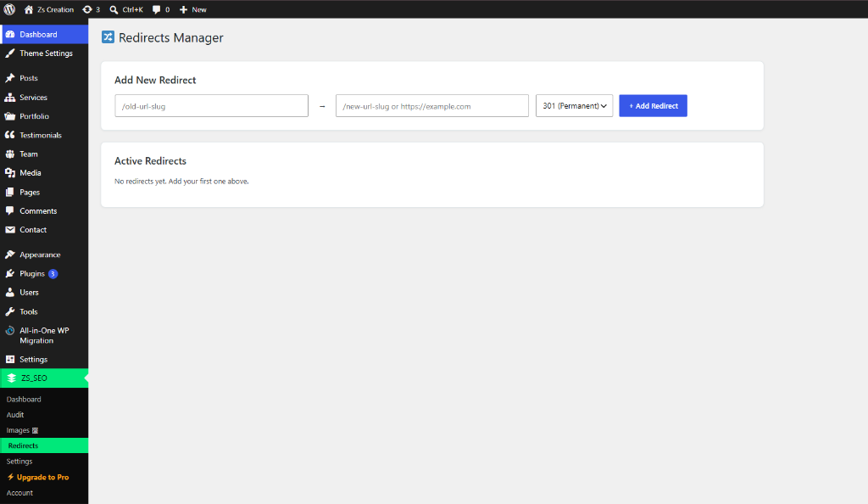Viewport: 868px width, 504px height.
Task: Click the Testimonials quote icon
Action: (x=10, y=135)
